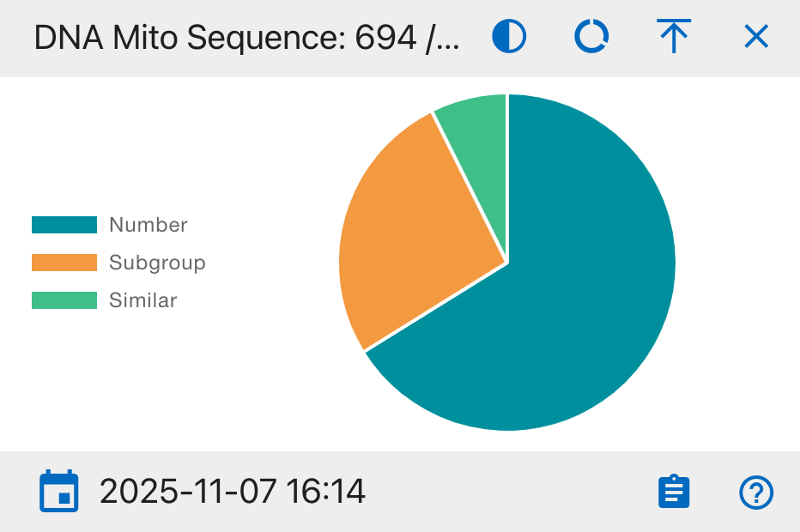Click the arrow-to-top bar icon

(x=674, y=36)
